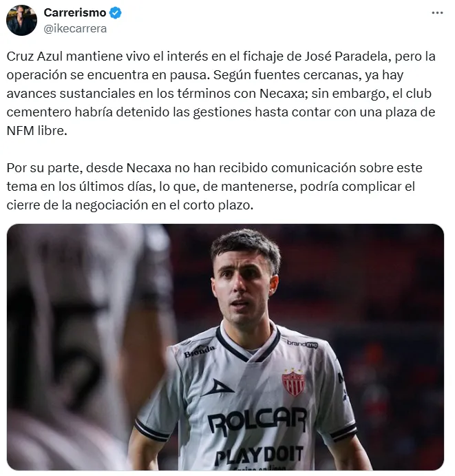This screenshot has width=455, height=476.
Task: Open the Carrerismo display name link
Action: click(75, 13)
